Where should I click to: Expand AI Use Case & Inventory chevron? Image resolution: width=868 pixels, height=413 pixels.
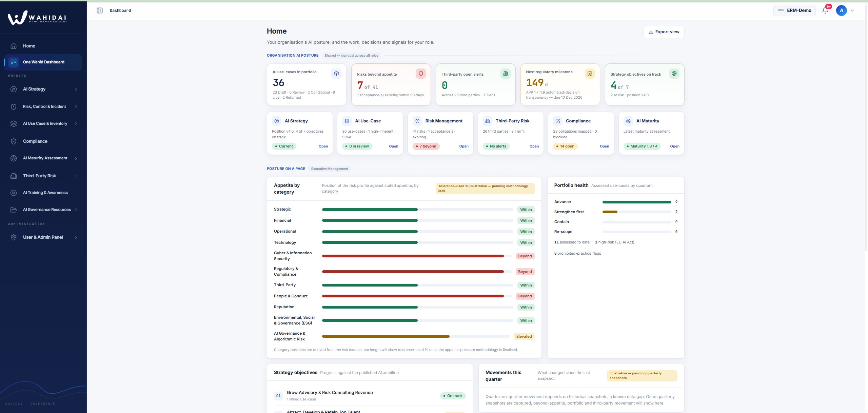76,124
